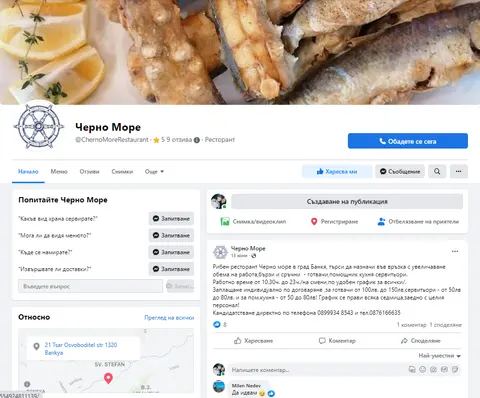The image size is (480, 398).
Task: Ask "Къде се намирате?" via Запитване
Action: [171, 252]
